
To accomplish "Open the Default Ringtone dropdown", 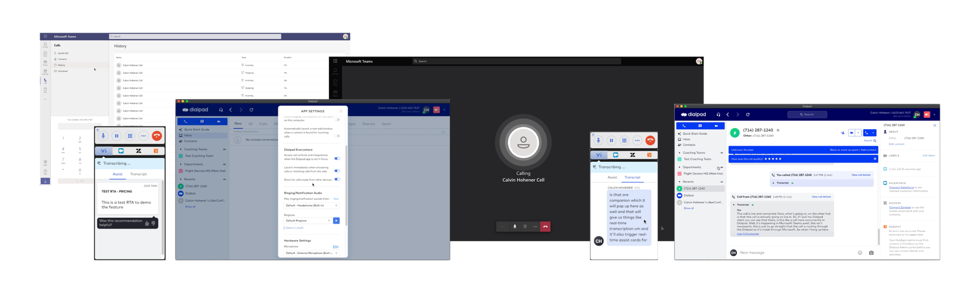I will [307, 221].
